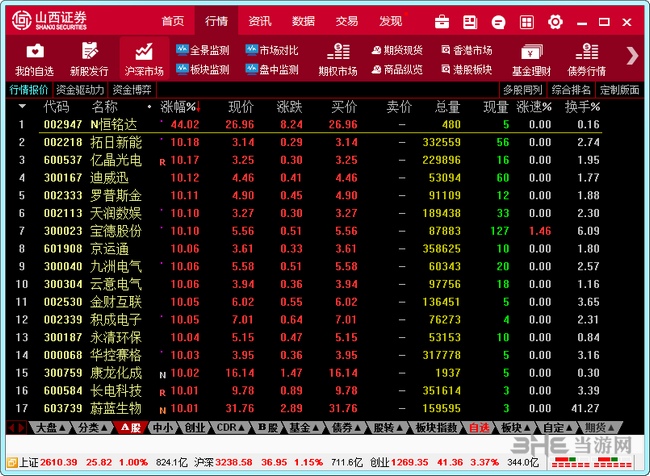Click the 山西证券 logo
Viewport: 650px width, 476px height.
click(x=49, y=20)
